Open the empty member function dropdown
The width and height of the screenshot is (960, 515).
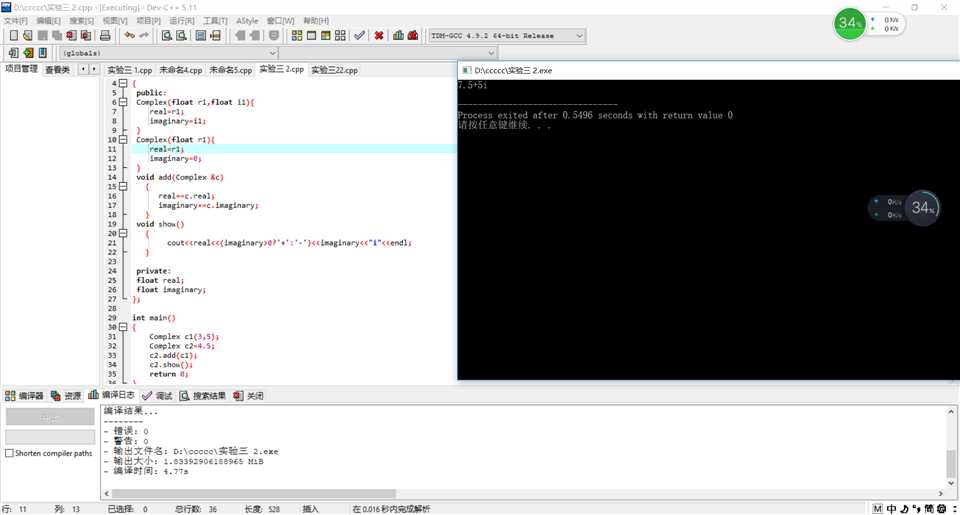[x=389, y=53]
